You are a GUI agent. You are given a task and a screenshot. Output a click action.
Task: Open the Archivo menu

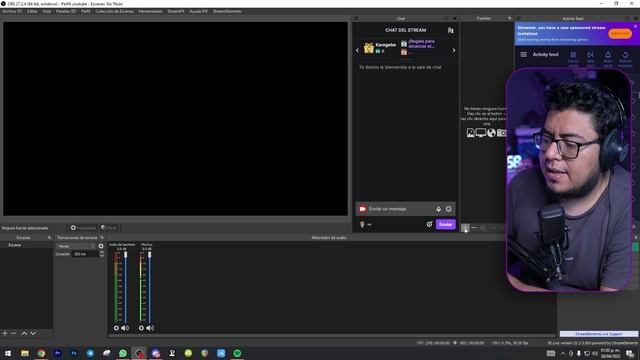coord(12,11)
